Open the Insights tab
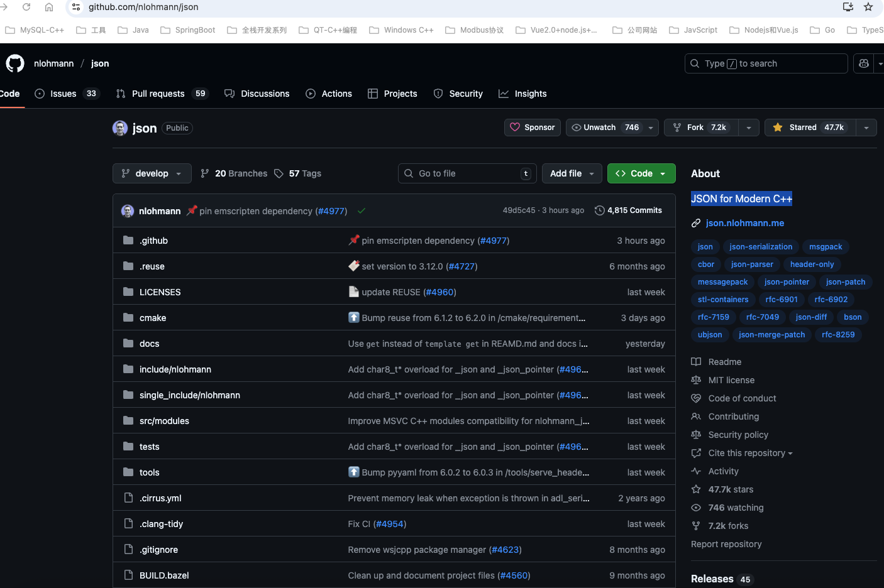The width and height of the screenshot is (884, 588). [522, 94]
